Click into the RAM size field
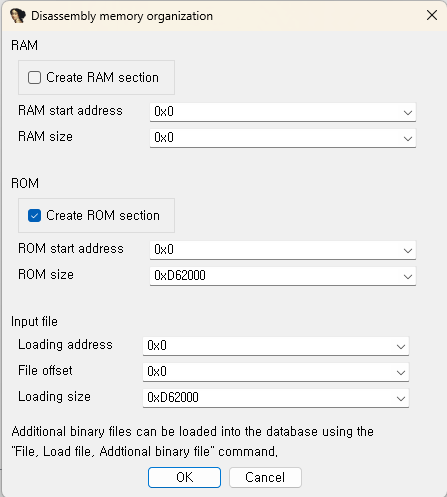This screenshot has height=497, width=447. click(283, 138)
